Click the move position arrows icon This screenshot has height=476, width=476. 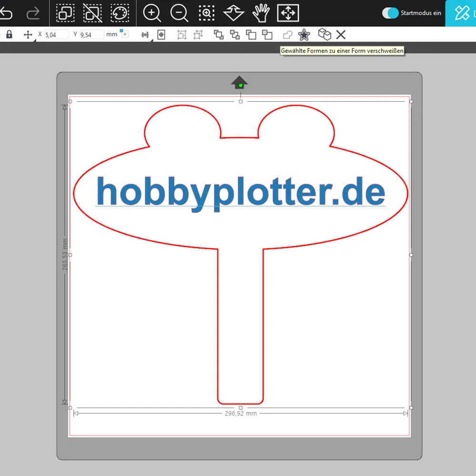[x=28, y=35]
